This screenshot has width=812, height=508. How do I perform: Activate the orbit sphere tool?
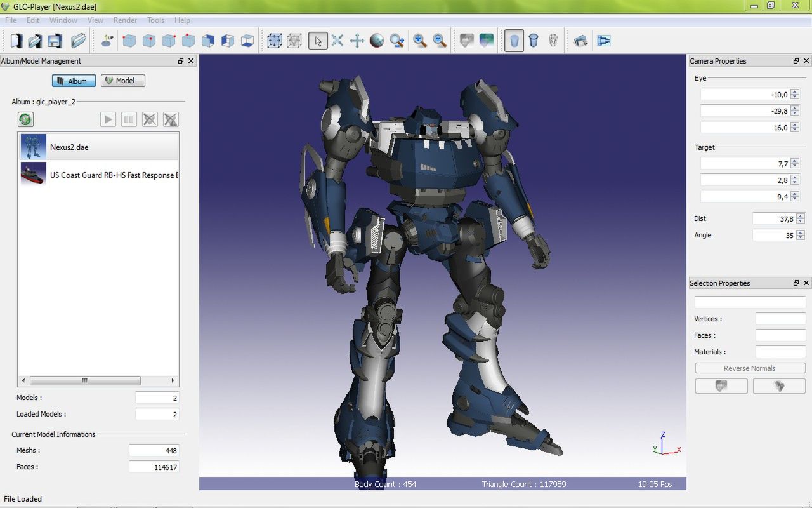[377, 41]
